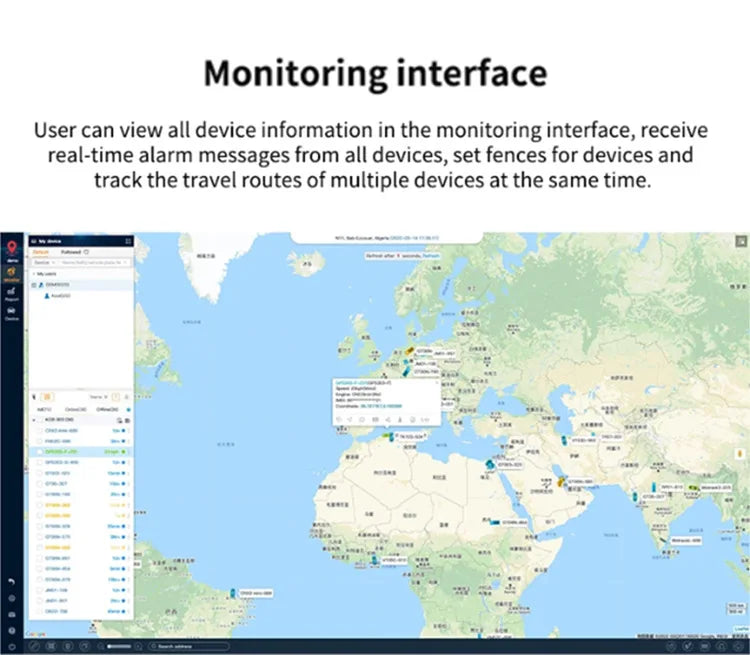Show Offline devices filter tab
Image resolution: width=750 pixels, height=655 pixels.
pyautogui.click(x=107, y=410)
